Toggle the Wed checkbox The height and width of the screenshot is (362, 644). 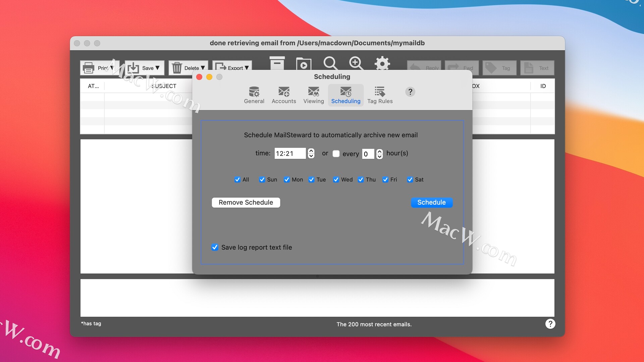tap(336, 180)
